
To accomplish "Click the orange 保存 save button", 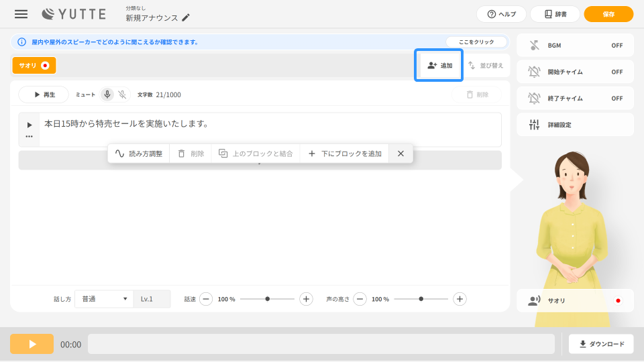I will click(x=608, y=14).
